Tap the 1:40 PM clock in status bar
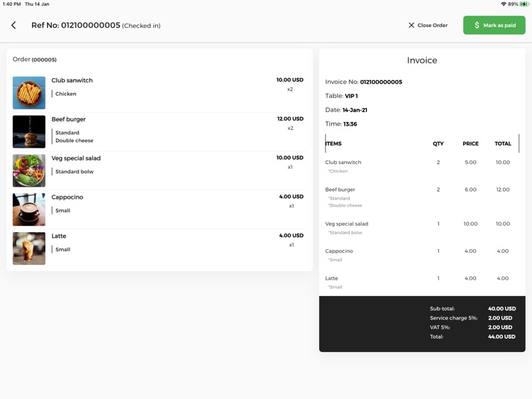 click(11, 4)
